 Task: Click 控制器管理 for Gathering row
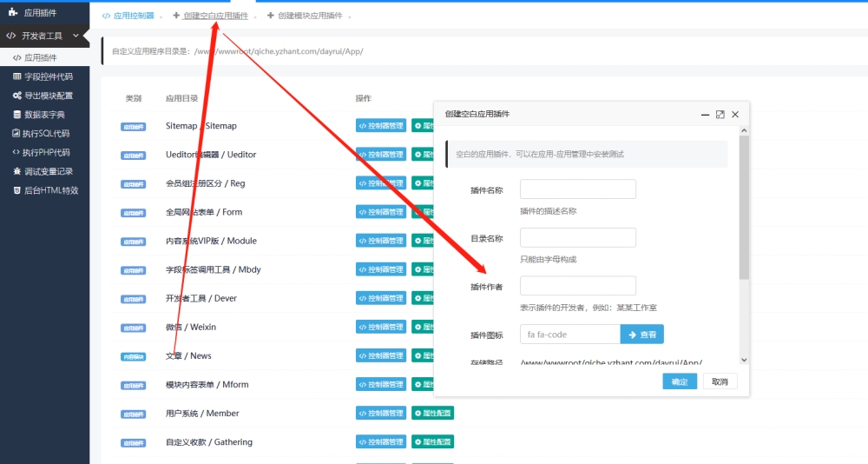(381, 441)
